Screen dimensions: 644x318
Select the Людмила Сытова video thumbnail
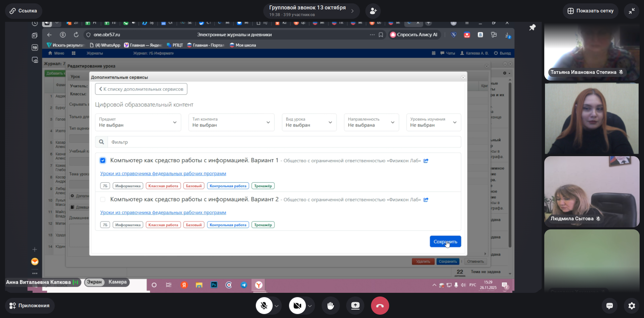point(592,191)
